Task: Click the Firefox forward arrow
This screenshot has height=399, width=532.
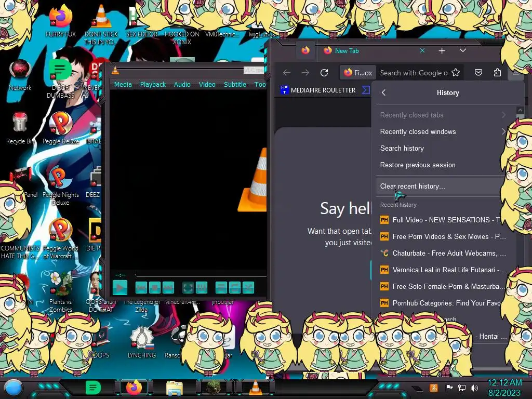Action: pyautogui.click(x=305, y=73)
